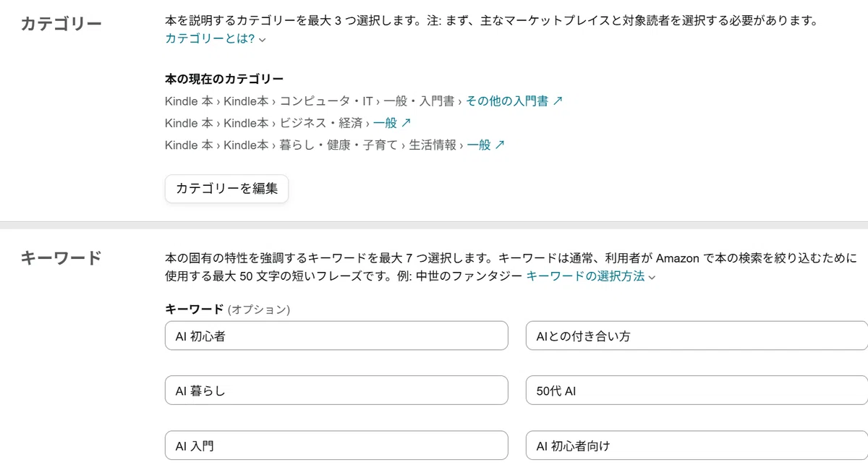Image resolution: width=868 pixels, height=465 pixels.
Task: Select the AI 初心者 keyword field
Action: (336, 336)
